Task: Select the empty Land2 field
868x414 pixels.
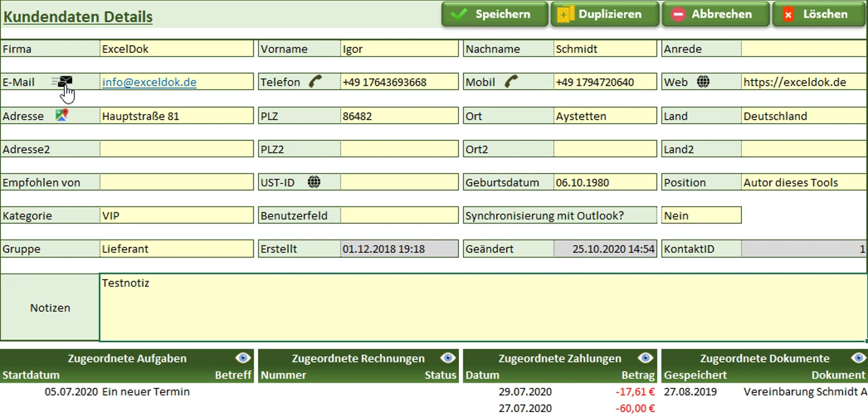Action: pyautogui.click(x=805, y=150)
